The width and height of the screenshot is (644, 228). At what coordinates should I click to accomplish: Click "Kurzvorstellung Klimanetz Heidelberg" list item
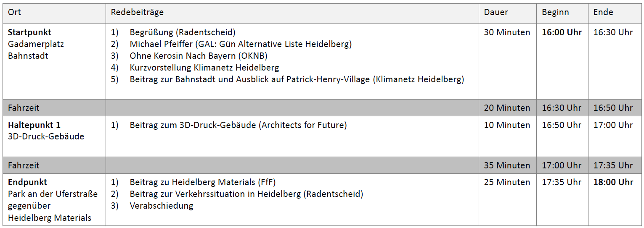tap(204, 68)
